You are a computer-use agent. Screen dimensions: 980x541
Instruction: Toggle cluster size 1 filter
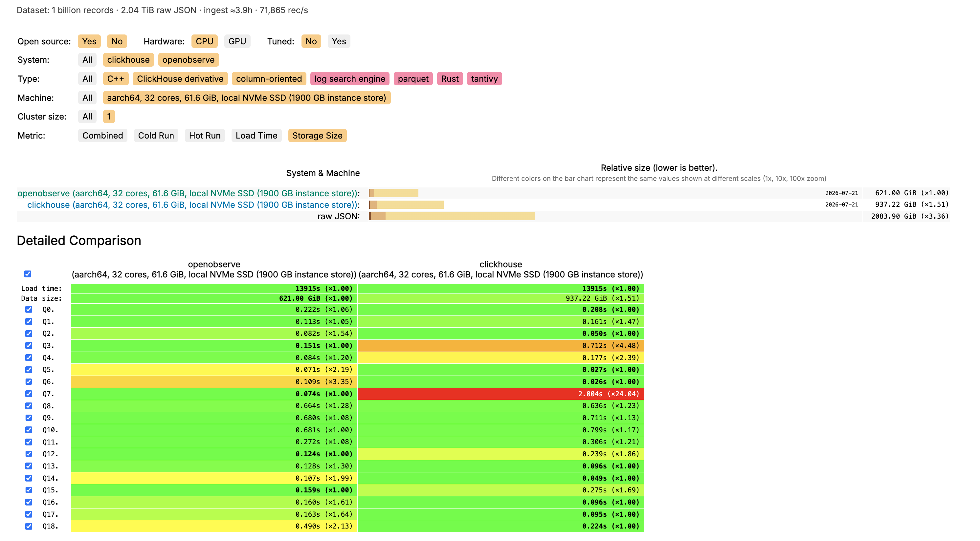(109, 117)
